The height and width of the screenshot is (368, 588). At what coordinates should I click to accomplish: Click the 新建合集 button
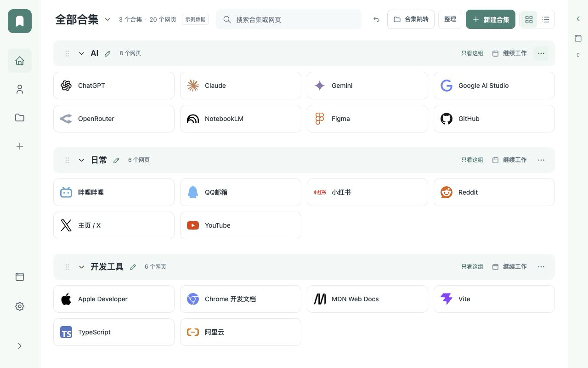pos(491,19)
